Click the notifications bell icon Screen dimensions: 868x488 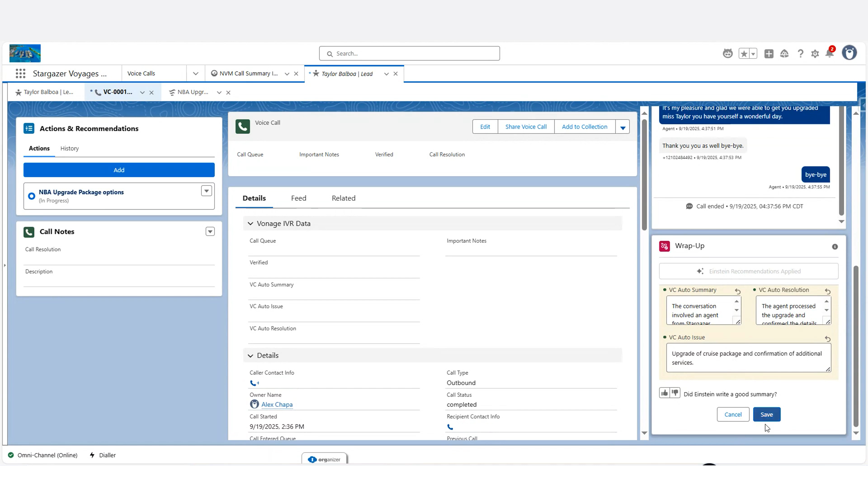[x=829, y=54]
